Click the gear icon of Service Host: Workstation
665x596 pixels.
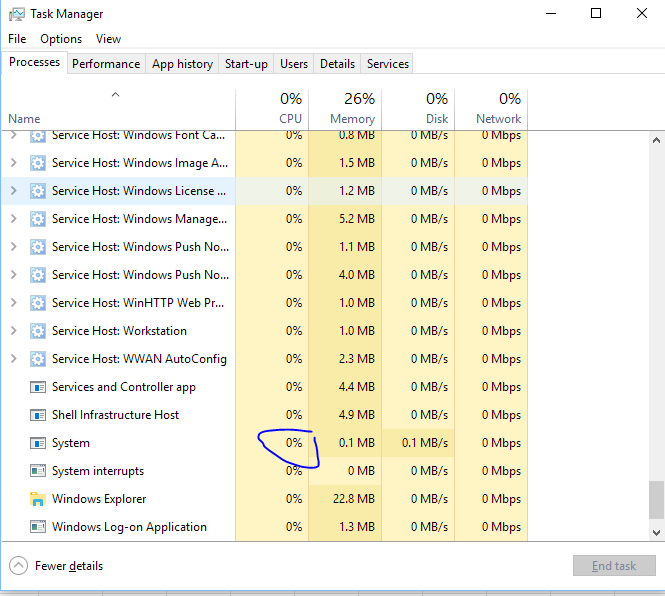(x=38, y=331)
